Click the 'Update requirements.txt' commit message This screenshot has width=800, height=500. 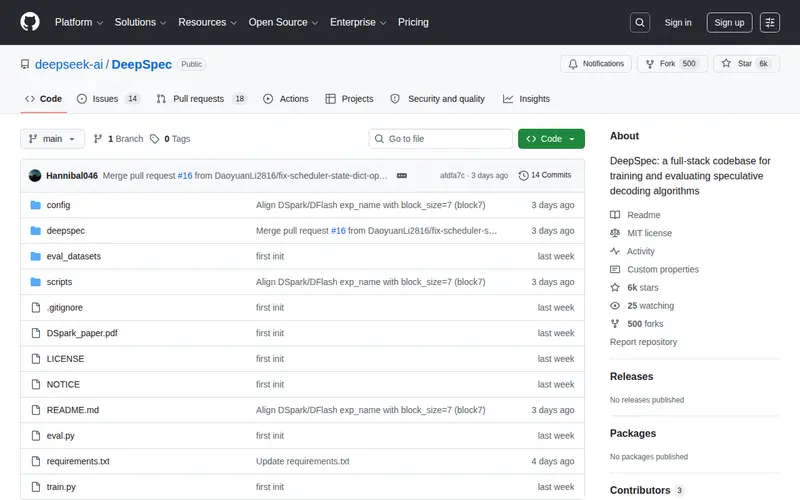point(303,461)
